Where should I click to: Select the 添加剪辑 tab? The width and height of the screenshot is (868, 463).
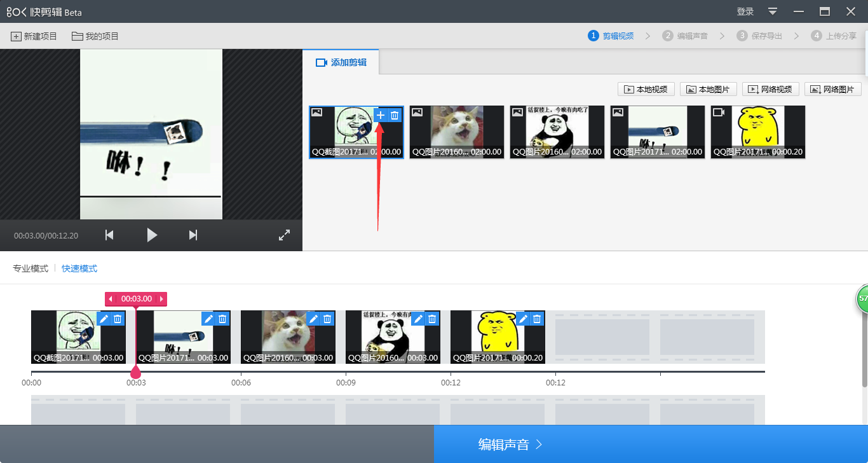tap(341, 62)
